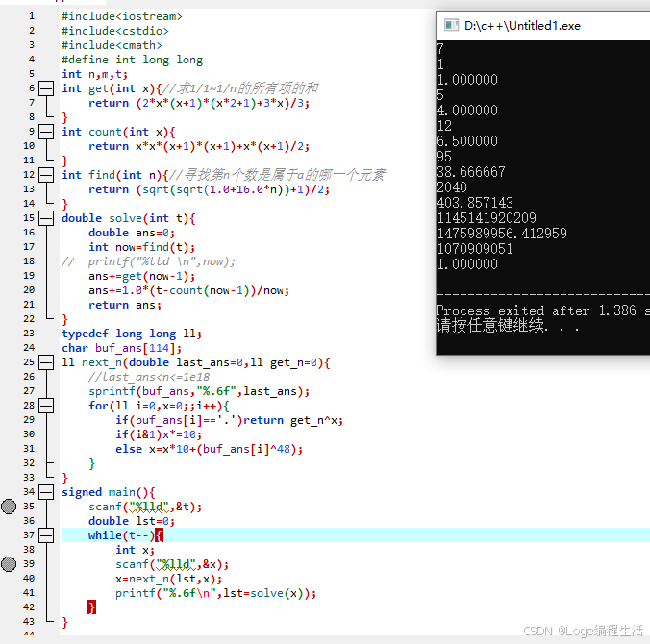Click the sqrt return statement on line 13

[x=209, y=189]
